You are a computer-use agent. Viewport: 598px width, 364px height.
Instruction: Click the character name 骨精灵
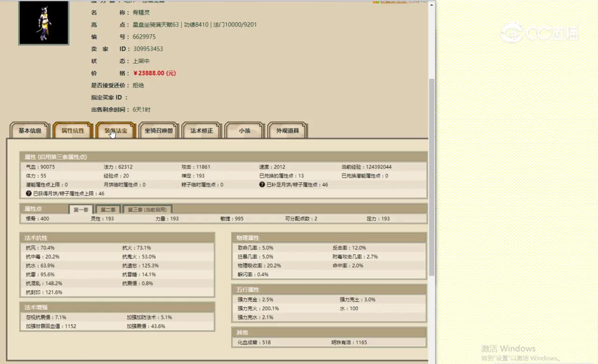click(x=142, y=13)
